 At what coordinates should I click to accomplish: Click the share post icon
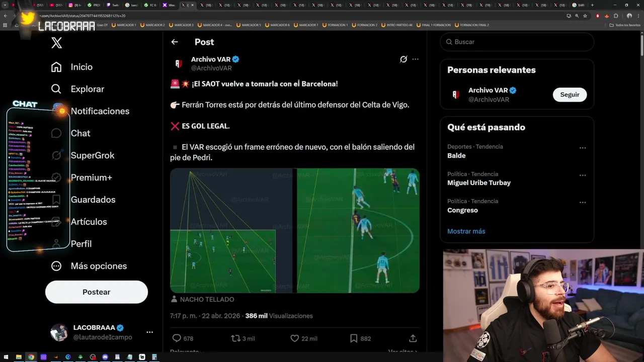(413, 338)
